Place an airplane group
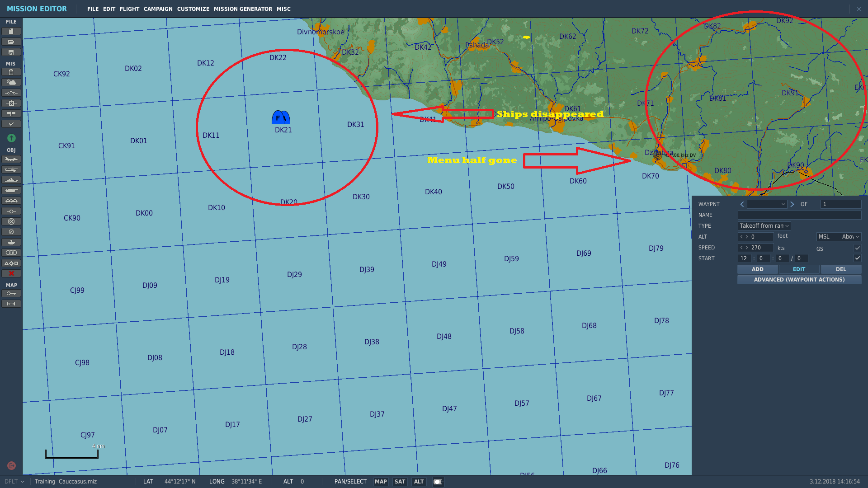The height and width of the screenshot is (488, 868). [x=11, y=159]
